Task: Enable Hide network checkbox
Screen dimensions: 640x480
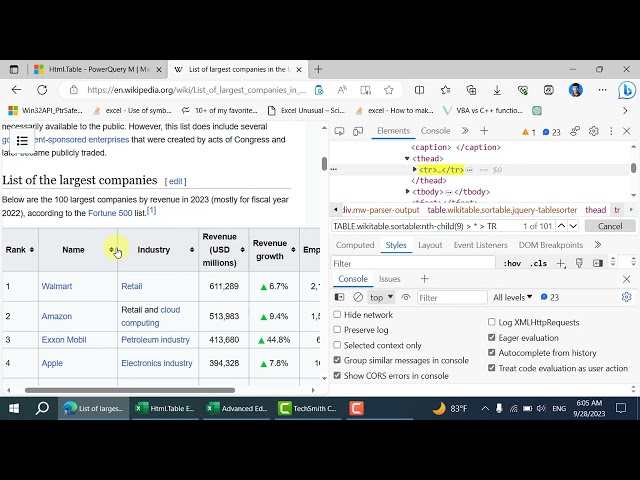Action: (337, 314)
